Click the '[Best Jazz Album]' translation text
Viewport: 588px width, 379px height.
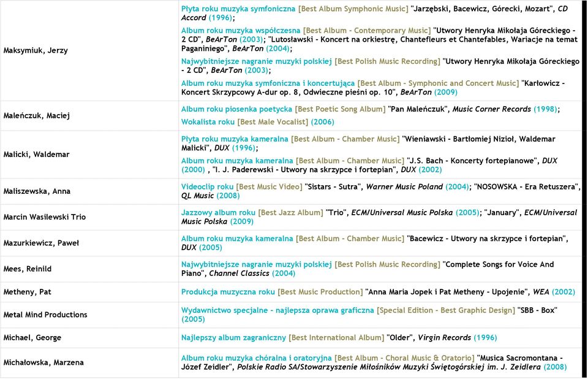(x=290, y=213)
